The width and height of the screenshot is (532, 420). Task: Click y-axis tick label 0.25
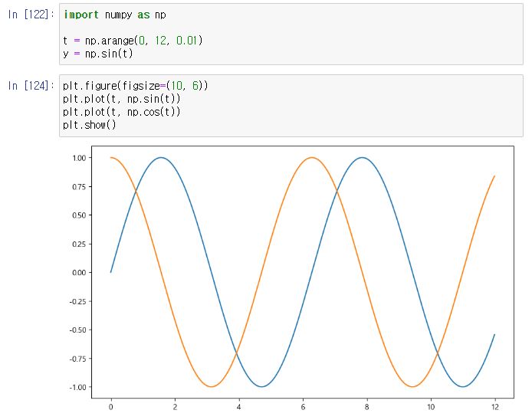79,244
